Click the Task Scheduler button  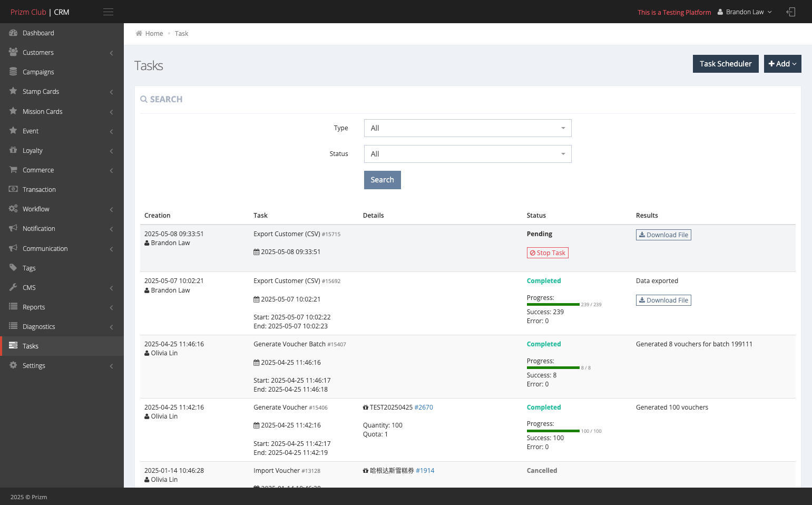click(x=726, y=64)
